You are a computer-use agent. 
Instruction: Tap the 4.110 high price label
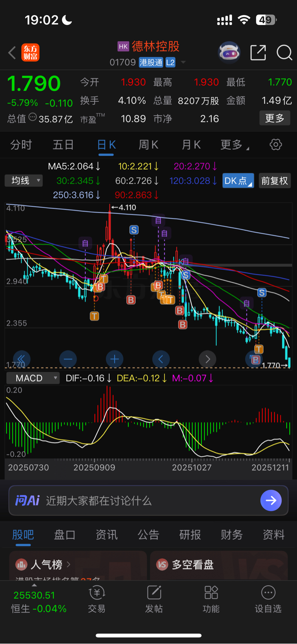(124, 207)
